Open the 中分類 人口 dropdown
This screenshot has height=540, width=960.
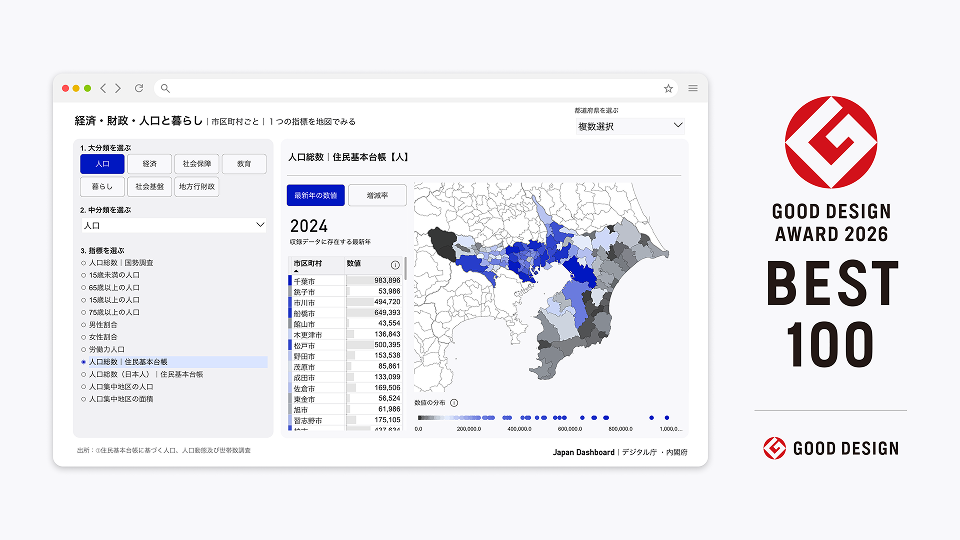(x=174, y=225)
